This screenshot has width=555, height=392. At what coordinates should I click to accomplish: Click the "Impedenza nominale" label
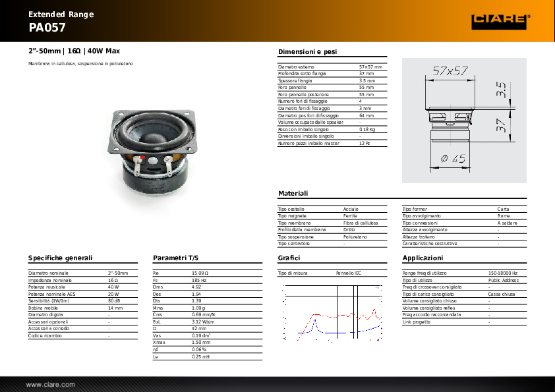coord(50,280)
